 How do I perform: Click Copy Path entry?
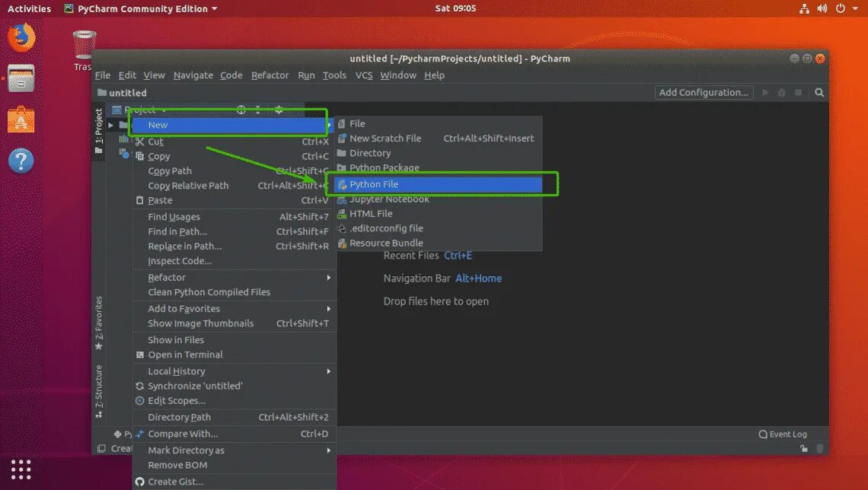[x=234, y=171]
